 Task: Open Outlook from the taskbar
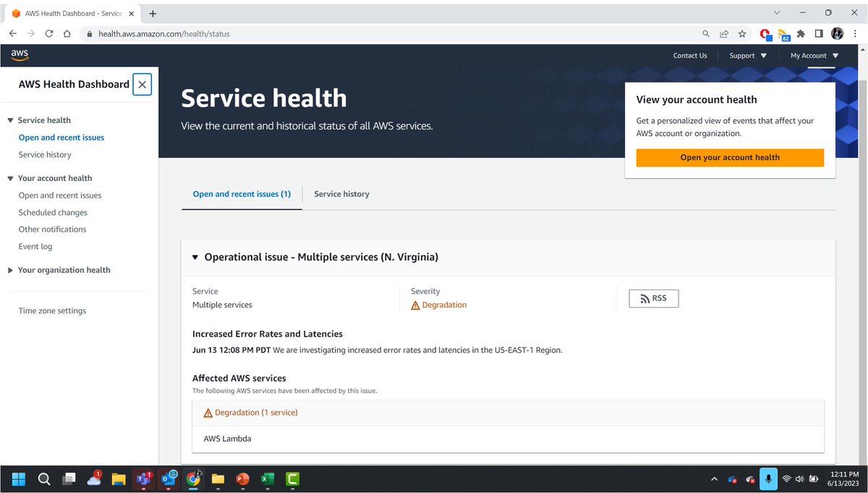(x=169, y=479)
